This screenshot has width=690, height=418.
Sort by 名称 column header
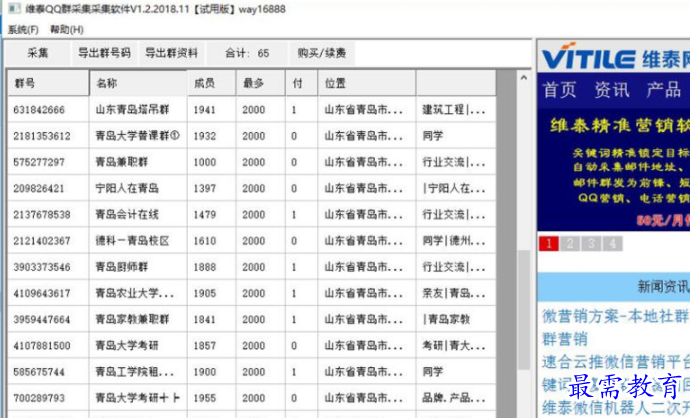click(x=138, y=83)
